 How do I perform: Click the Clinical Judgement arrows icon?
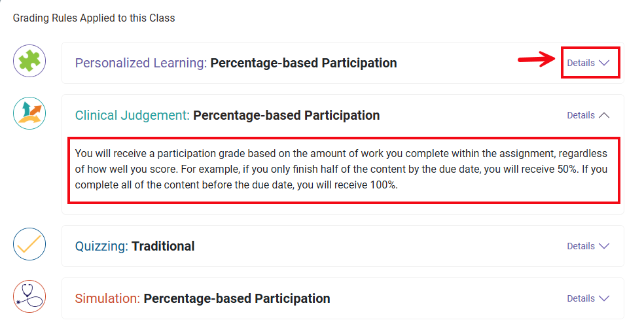pos(29,113)
